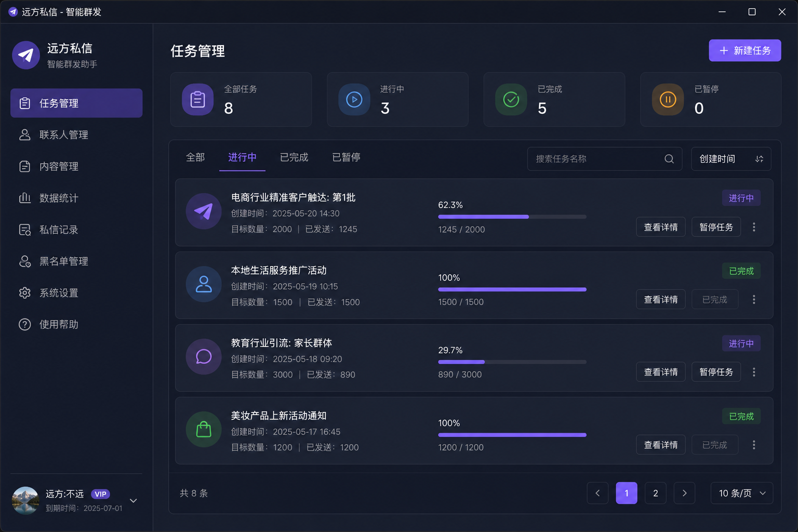This screenshot has width=798, height=532.
Task: Click progress bar of 美妆产品上新活动通知
Action: point(512,435)
